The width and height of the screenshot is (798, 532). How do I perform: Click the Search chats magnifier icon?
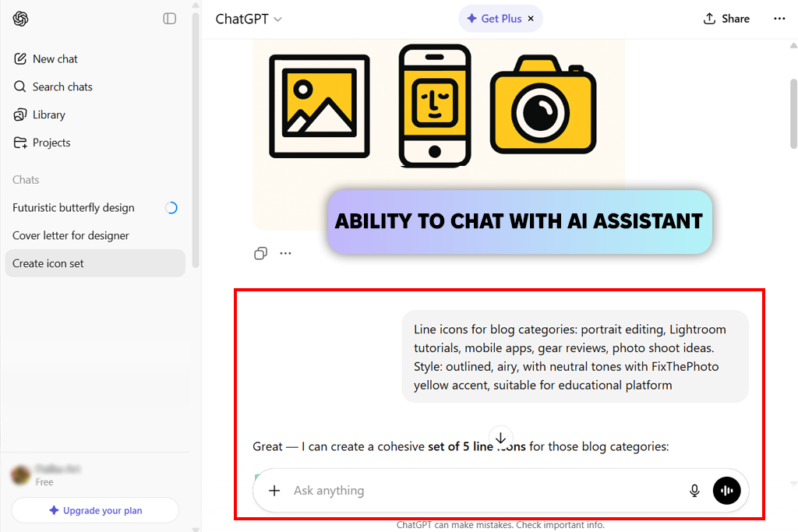pyautogui.click(x=19, y=87)
